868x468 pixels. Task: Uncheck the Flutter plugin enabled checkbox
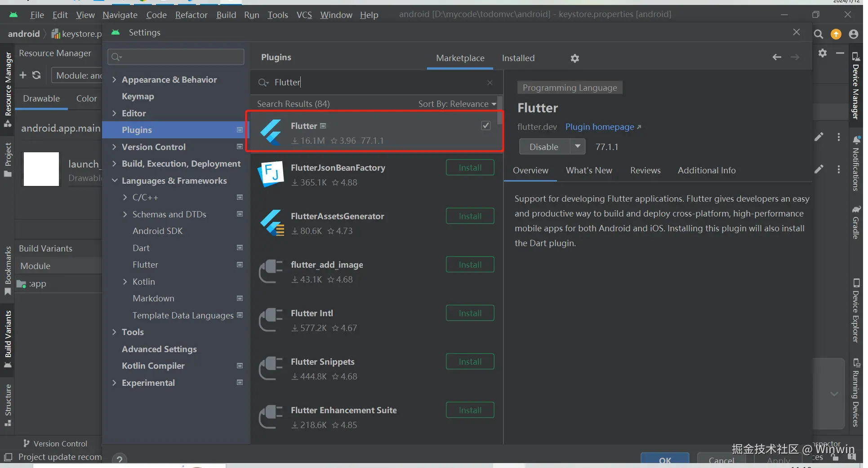tap(485, 126)
